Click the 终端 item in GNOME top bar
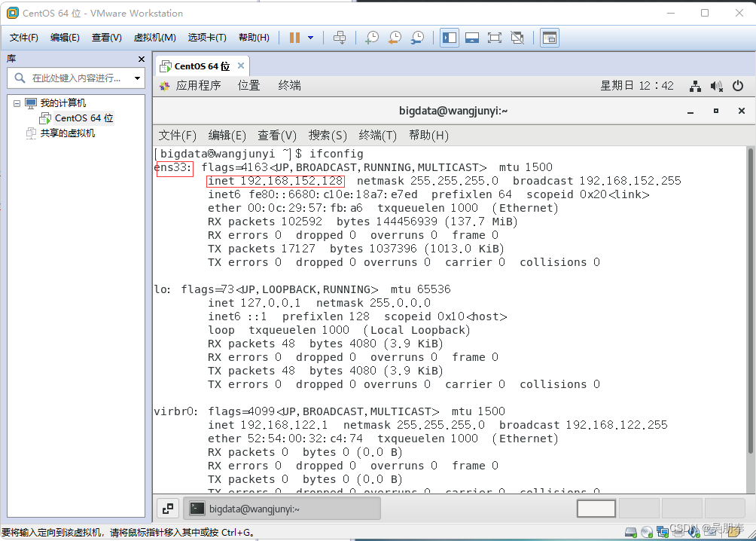This screenshot has width=756, height=541. click(289, 85)
